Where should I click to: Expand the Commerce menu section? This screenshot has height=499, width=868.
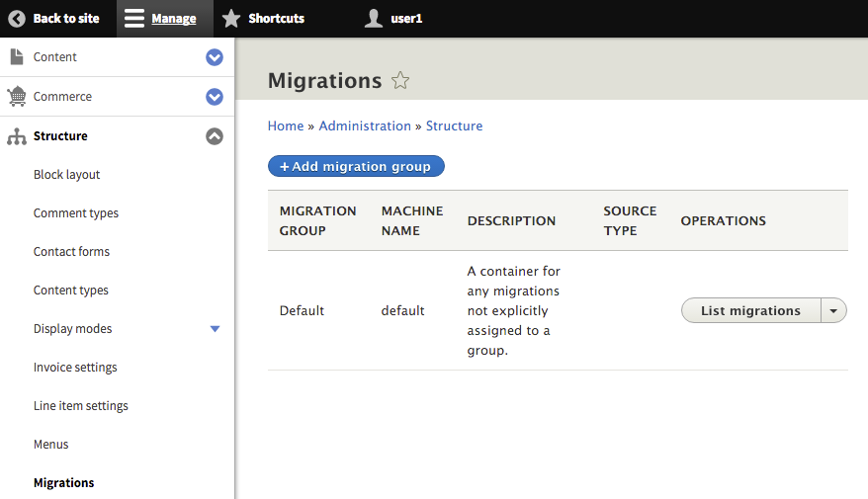coord(215,97)
